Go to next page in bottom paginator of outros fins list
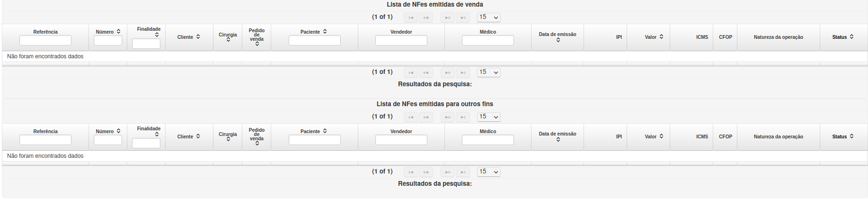Image resolution: width=868 pixels, height=200 pixels. (448, 172)
